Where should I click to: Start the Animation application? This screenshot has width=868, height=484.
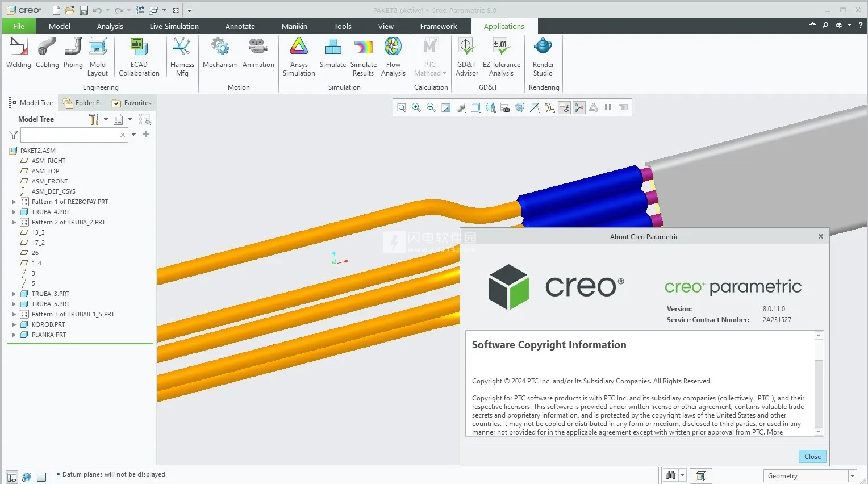click(x=258, y=53)
